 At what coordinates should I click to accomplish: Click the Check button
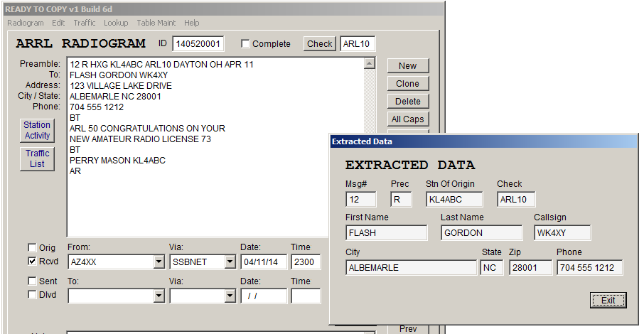pos(320,44)
